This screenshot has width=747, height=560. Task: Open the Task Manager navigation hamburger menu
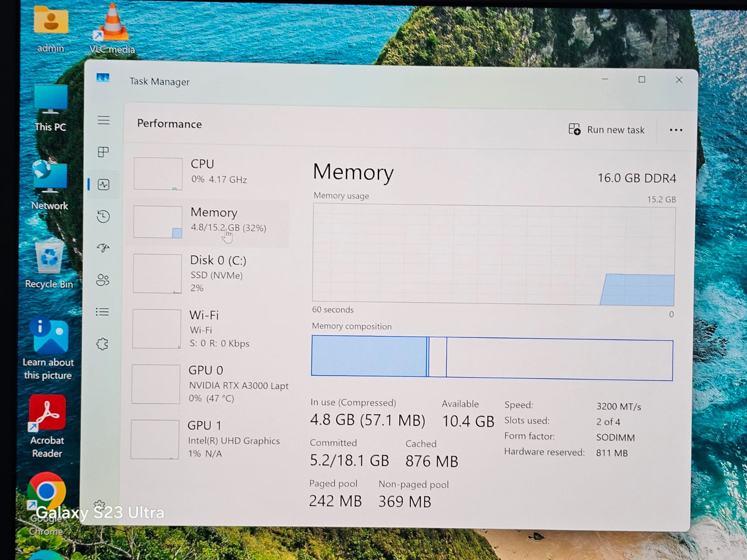(104, 120)
